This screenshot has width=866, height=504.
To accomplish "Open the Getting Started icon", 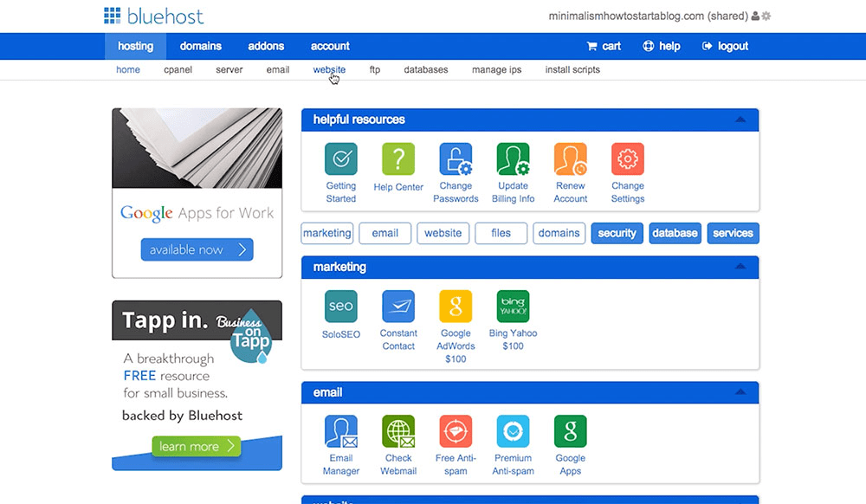I will (x=340, y=160).
